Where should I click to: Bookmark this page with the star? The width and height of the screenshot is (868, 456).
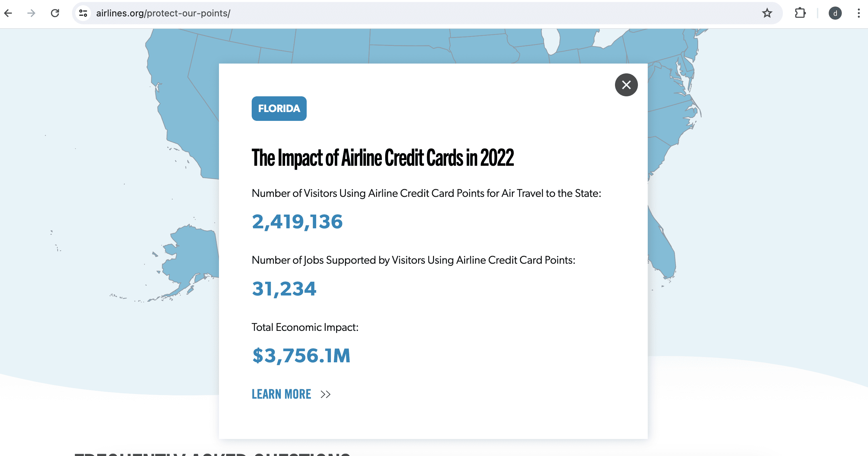pyautogui.click(x=767, y=13)
